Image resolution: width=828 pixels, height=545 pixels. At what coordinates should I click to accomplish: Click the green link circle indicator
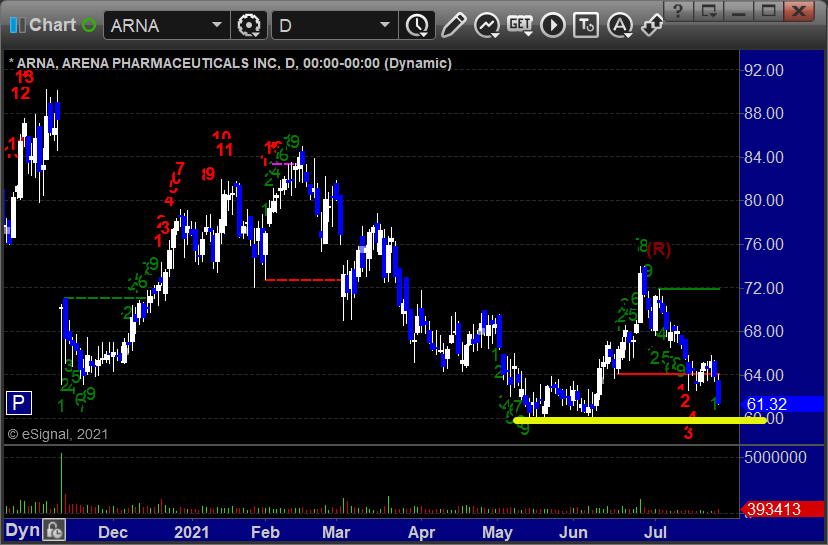pyautogui.click(x=89, y=25)
